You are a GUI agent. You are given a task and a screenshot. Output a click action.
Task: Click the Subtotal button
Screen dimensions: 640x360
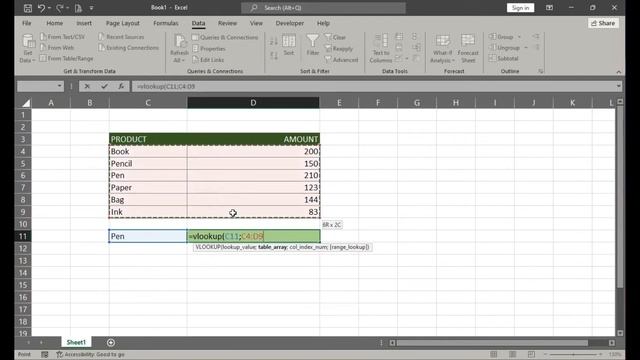tap(504, 58)
